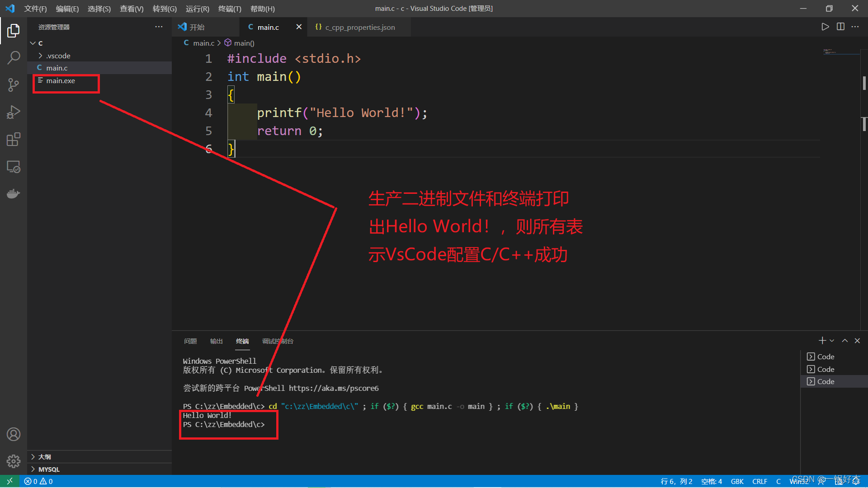The width and height of the screenshot is (868, 488).
Task: Open the Source Control view
Action: pos(14,85)
